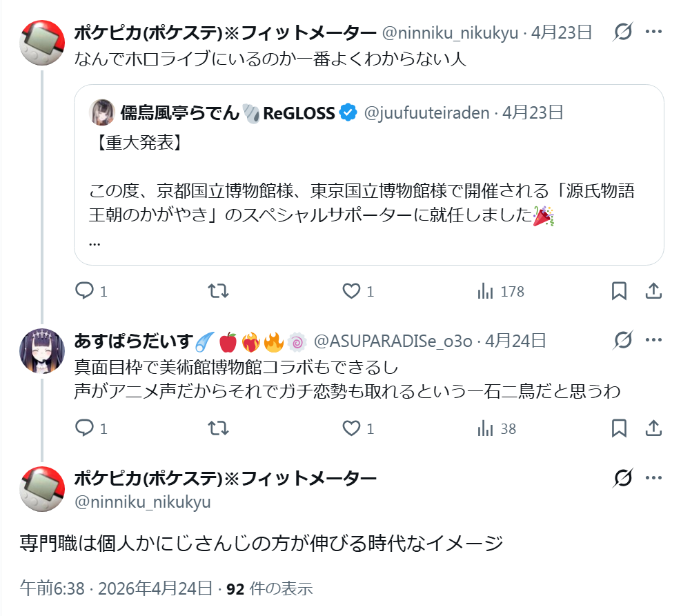Open Grok icon on first tweet
The height and width of the screenshot is (616, 681).
(622, 32)
